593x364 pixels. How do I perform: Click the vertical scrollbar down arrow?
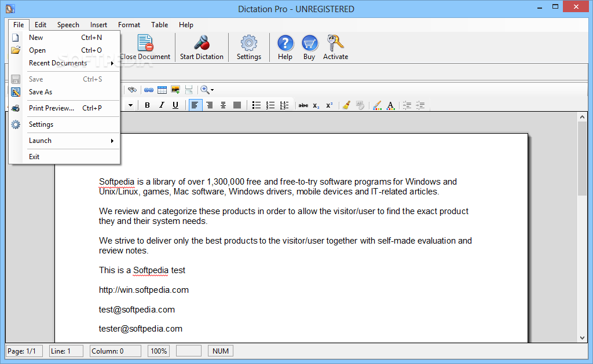[x=582, y=338]
